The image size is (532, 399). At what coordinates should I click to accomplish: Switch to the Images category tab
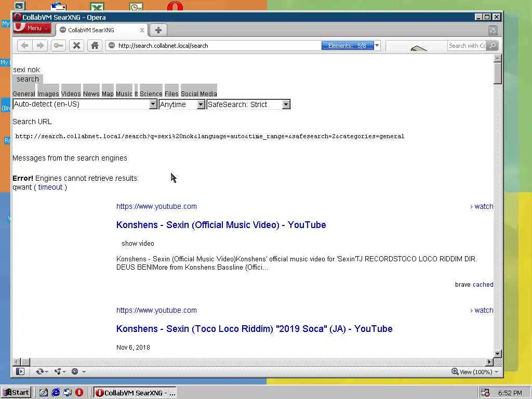click(x=48, y=91)
